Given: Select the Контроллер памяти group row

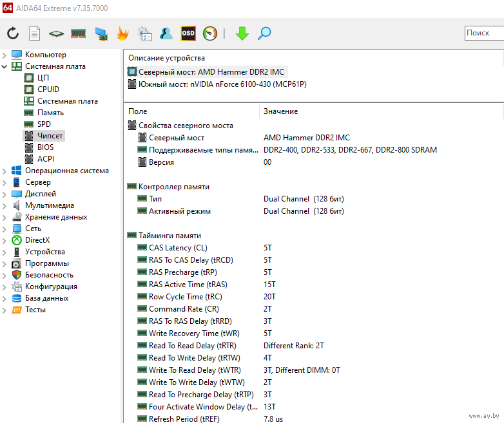Looking at the screenshot, I should (x=174, y=186).
